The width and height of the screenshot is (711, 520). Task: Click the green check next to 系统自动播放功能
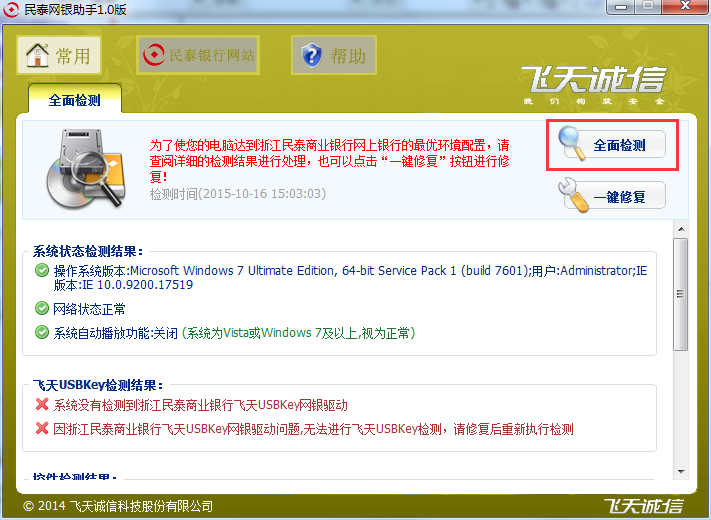click(x=42, y=333)
